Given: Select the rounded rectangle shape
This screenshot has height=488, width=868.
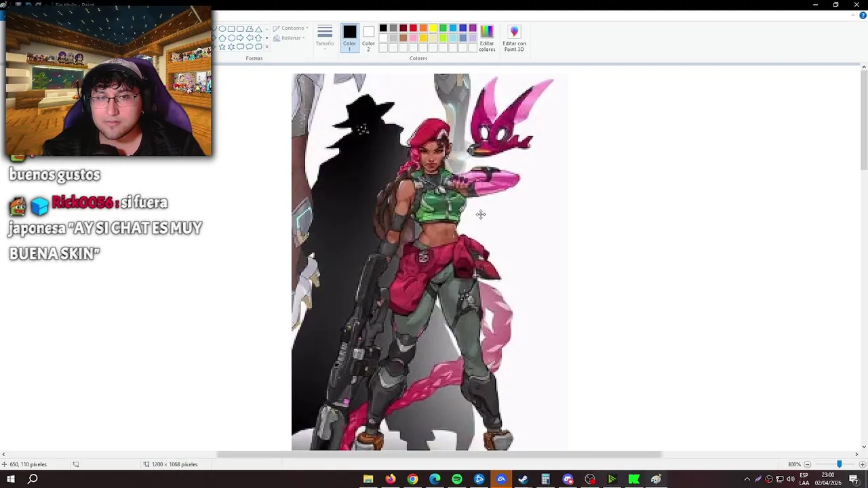Looking at the screenshot, I should 240,28.
